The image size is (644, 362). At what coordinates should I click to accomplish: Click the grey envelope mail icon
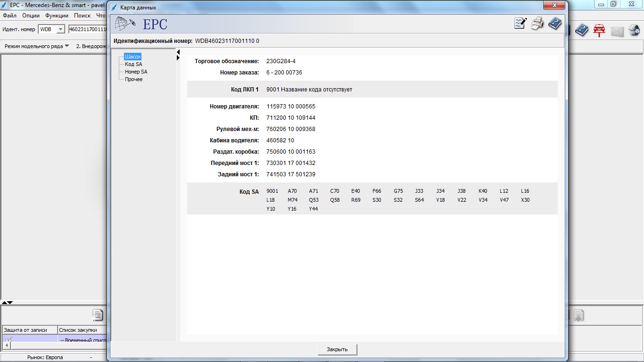(617, 32)
